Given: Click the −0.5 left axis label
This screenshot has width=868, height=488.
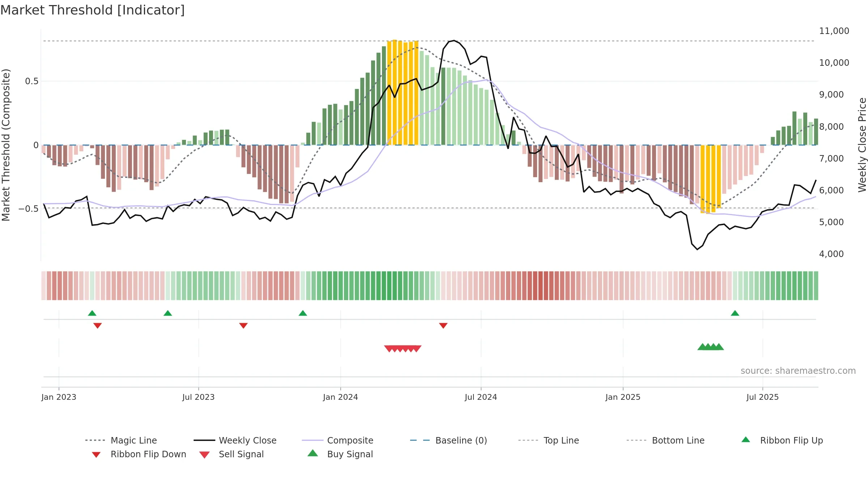Looking at the screenshot, I should pyautogui.click(x=29, y=209).
